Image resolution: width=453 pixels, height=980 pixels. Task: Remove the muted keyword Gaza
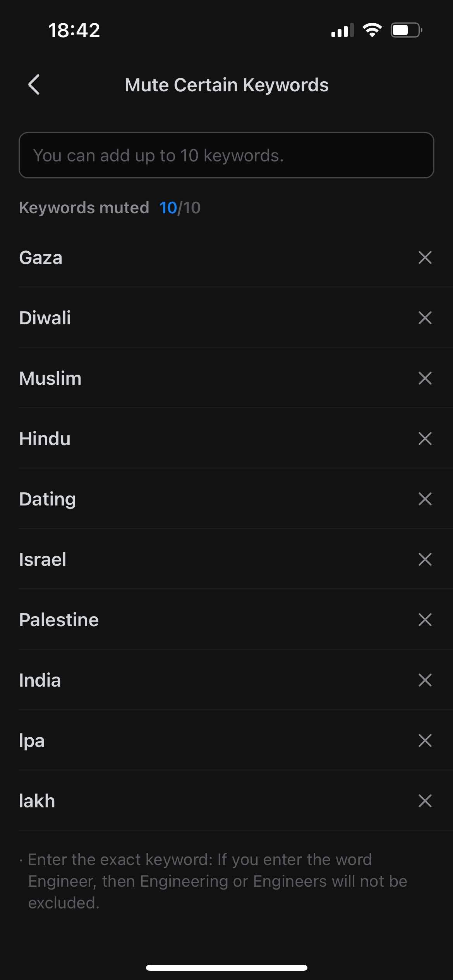pyautogui.click(x=425, y=257)
